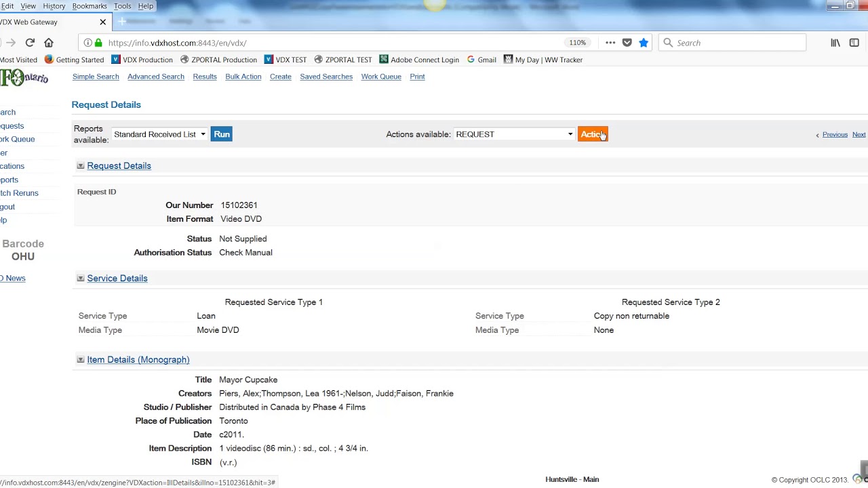Screen dimensions: 868x488
Task: Collapse the Item Details section arrow
Action: [81, 360]
